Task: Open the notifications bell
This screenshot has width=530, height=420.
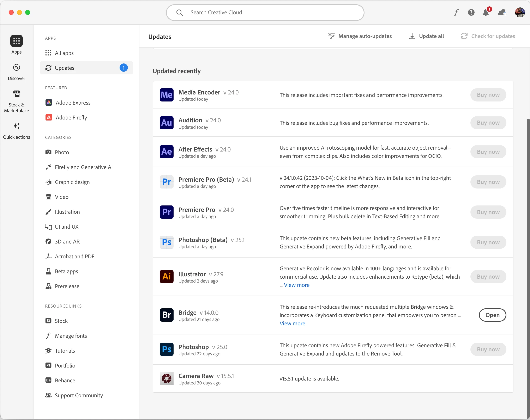Action: tap(486, 12)
